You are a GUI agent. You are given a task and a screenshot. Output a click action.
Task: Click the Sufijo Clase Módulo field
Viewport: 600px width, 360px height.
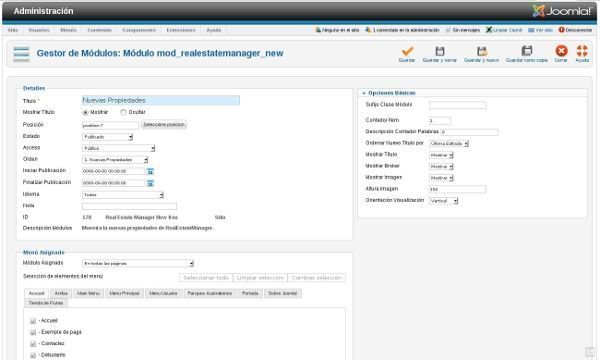pos(458,105)
